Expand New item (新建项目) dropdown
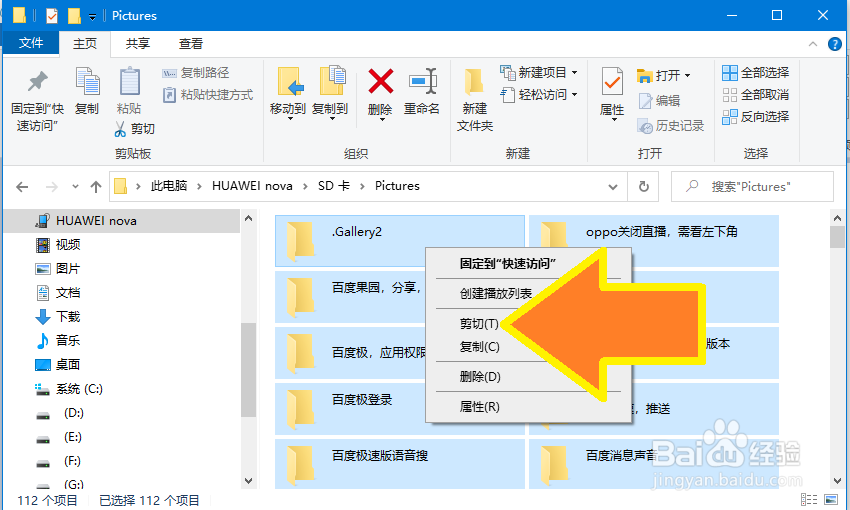This screenshot has width=850, height=510. [539, 72]
